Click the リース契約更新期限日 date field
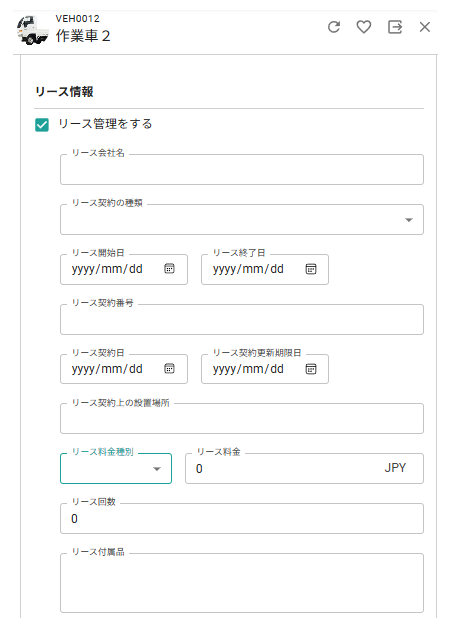The height and width of the screenshot is (635, 453). click(265, 369)
